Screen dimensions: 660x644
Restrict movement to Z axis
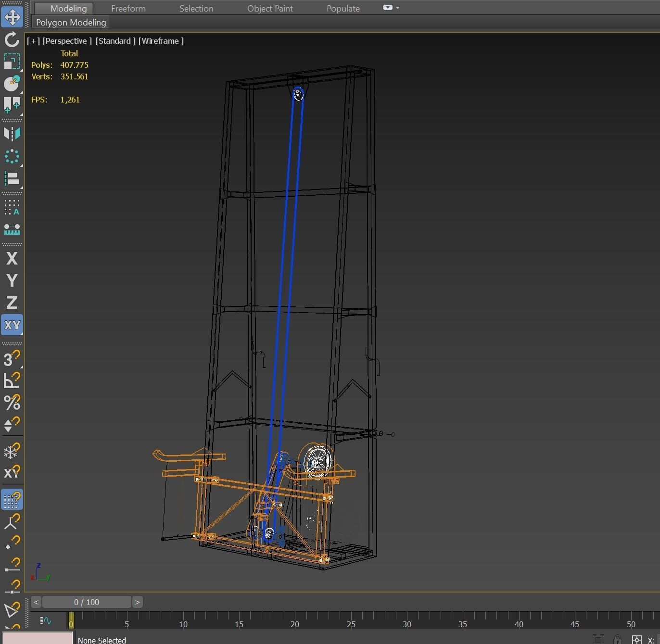pyautogui.click(x=12, y=303)
